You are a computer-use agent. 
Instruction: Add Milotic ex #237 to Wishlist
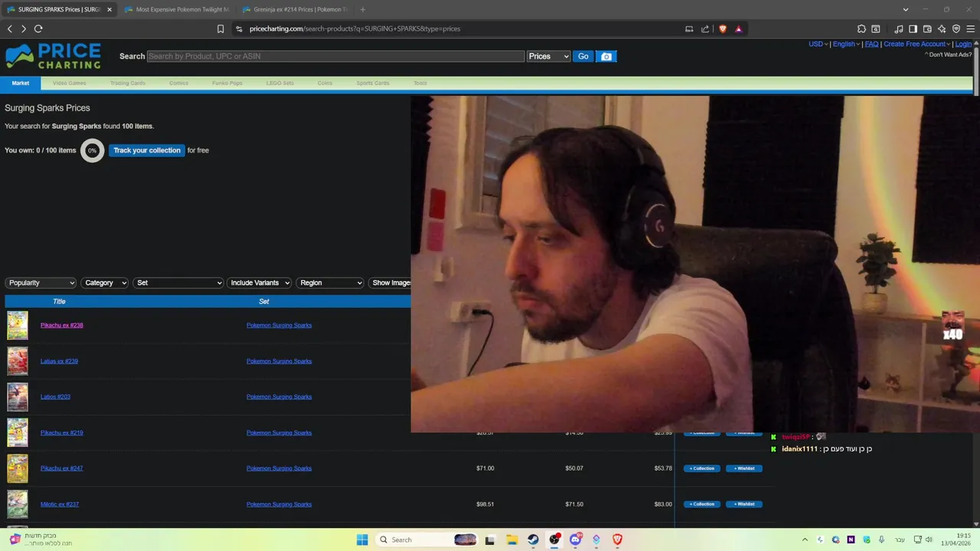click(x=744, y=504)
